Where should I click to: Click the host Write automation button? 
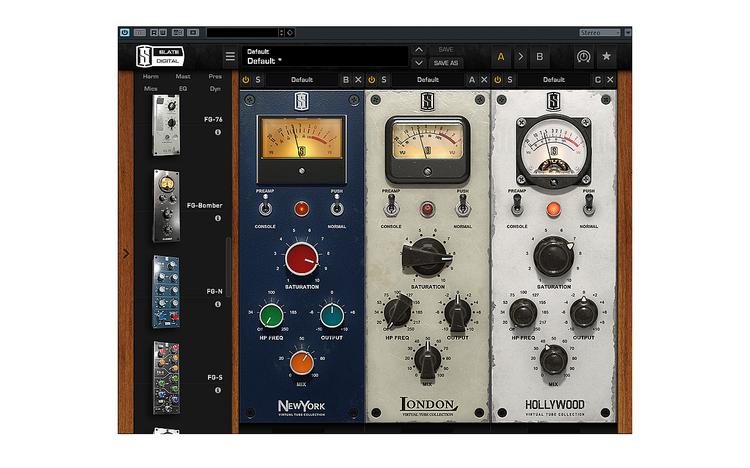[x=163, y=33]
